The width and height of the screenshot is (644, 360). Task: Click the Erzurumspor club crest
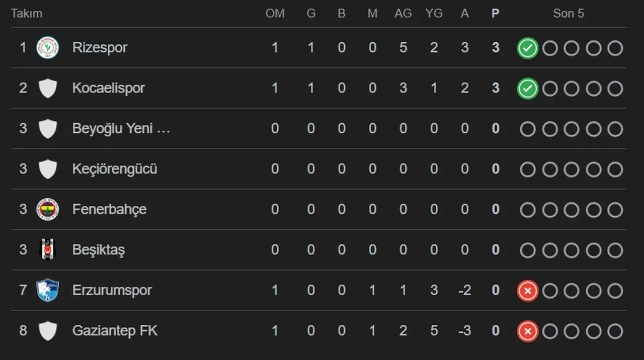pyautogui.click(x=48, y=291)
